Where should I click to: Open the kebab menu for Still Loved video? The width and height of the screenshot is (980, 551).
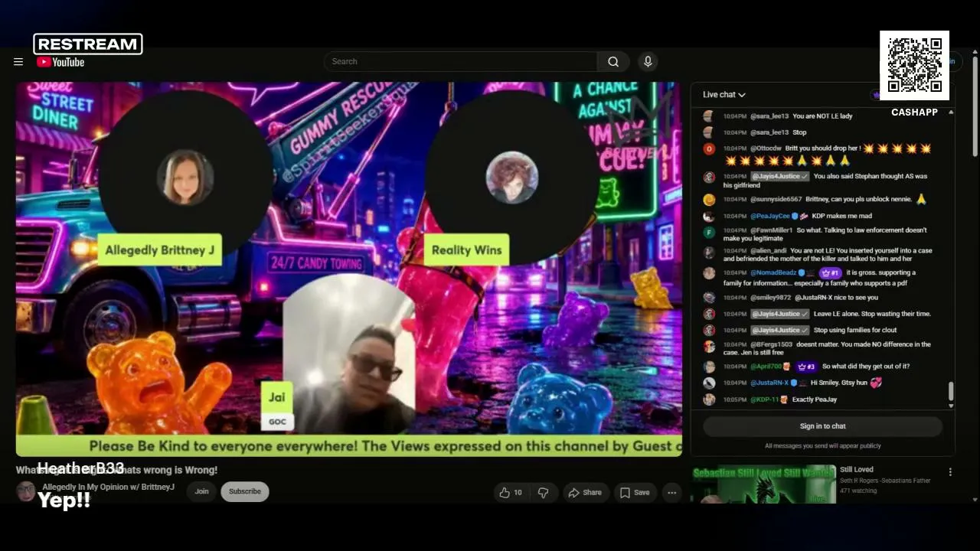(x=950, y=472)
